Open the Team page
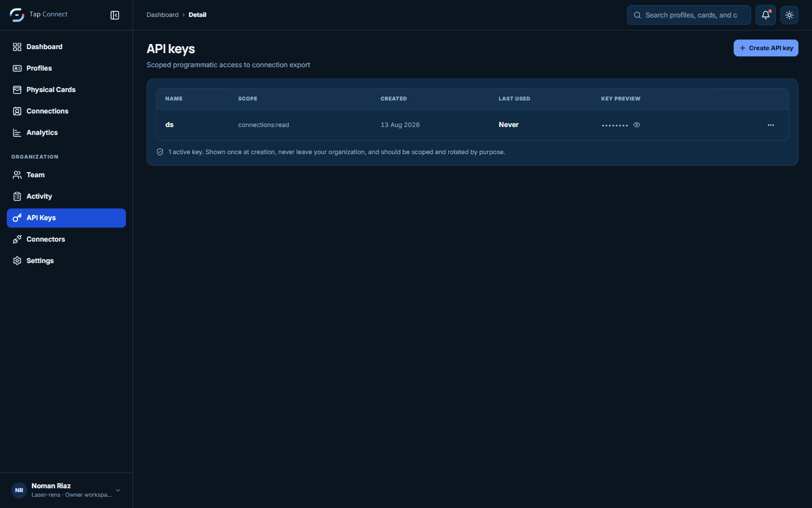 (x=66, y=175)
